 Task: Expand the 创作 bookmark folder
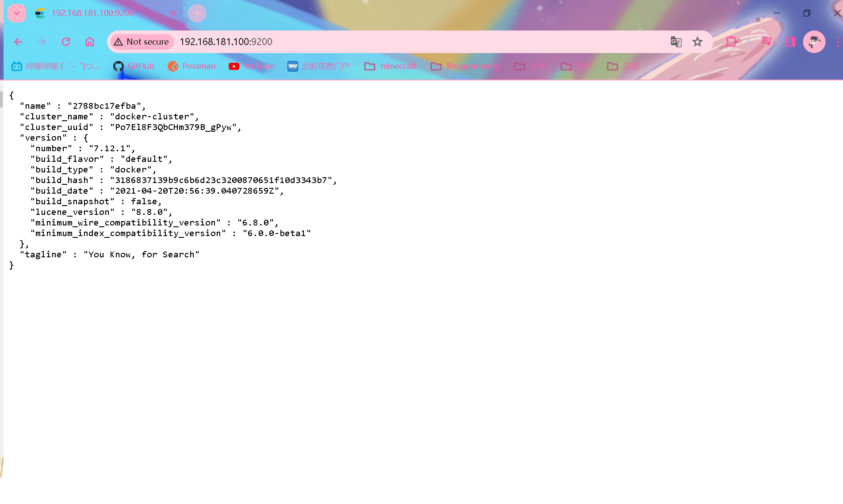tap(576, 66)
